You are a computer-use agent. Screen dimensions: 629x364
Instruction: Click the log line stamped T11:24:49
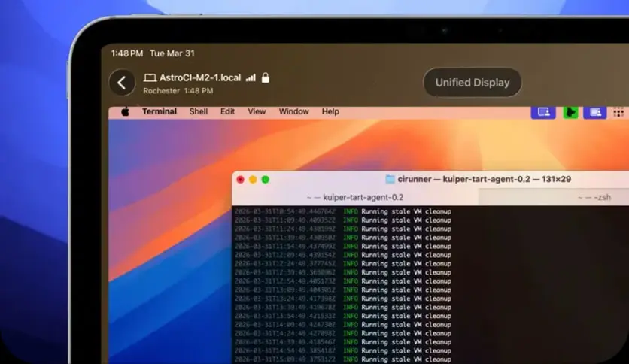343,229
